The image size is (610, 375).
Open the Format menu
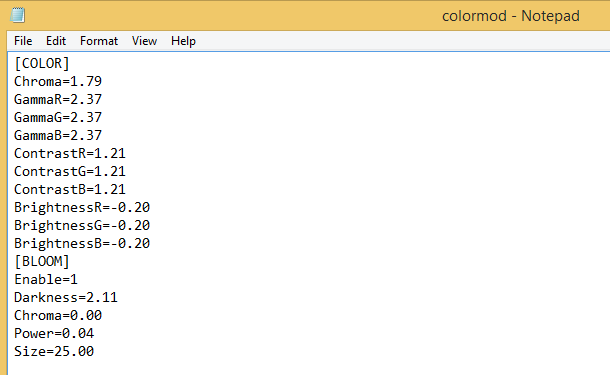pyautogui.click(x=99, y=41)
